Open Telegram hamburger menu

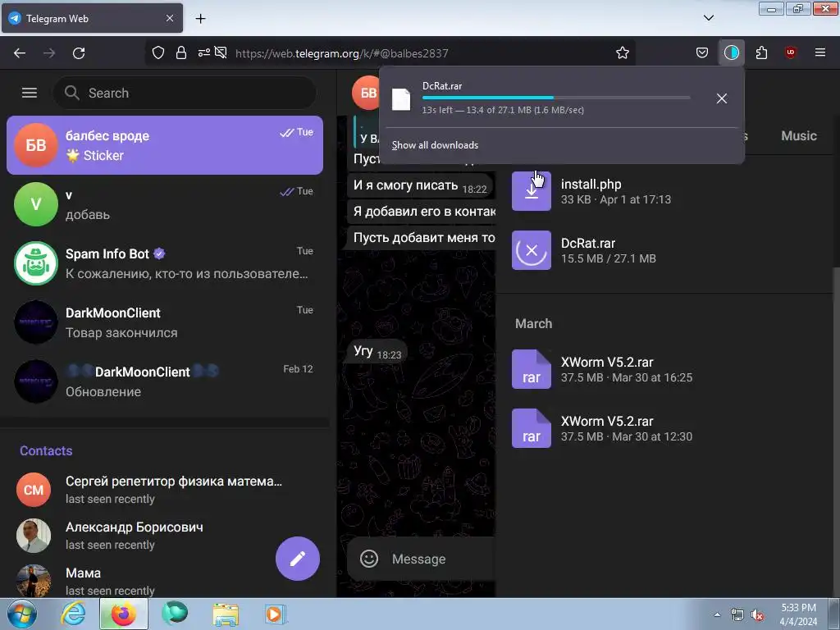pyautogui.click(x=30, y=93)
